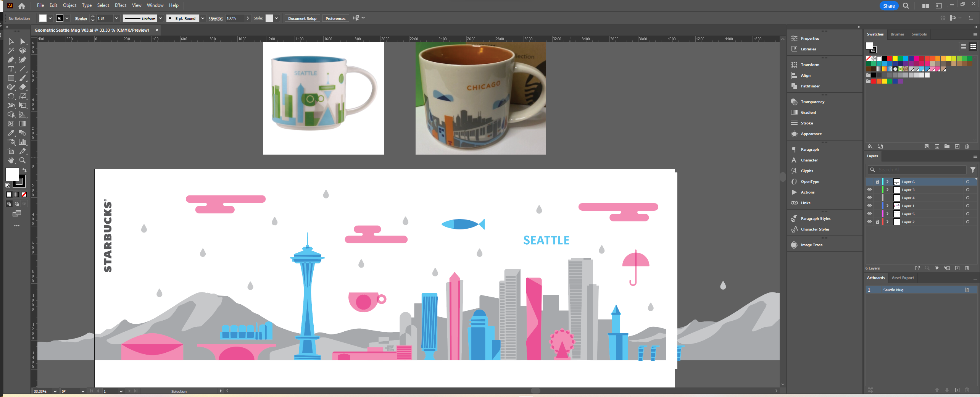This screenshot has width=980, height=397.
Task: Toggle visibility of Layer 1
Action: pos(869,206)
